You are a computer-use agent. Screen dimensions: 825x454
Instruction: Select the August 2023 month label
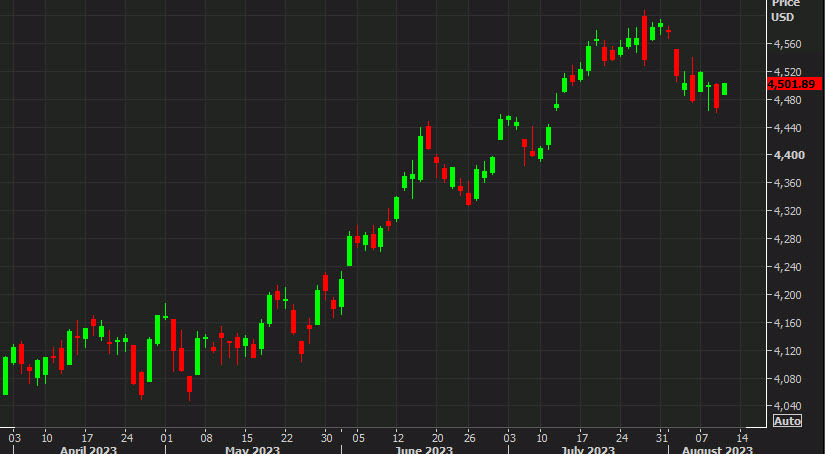pyautogui.click(x=717, y=450)
